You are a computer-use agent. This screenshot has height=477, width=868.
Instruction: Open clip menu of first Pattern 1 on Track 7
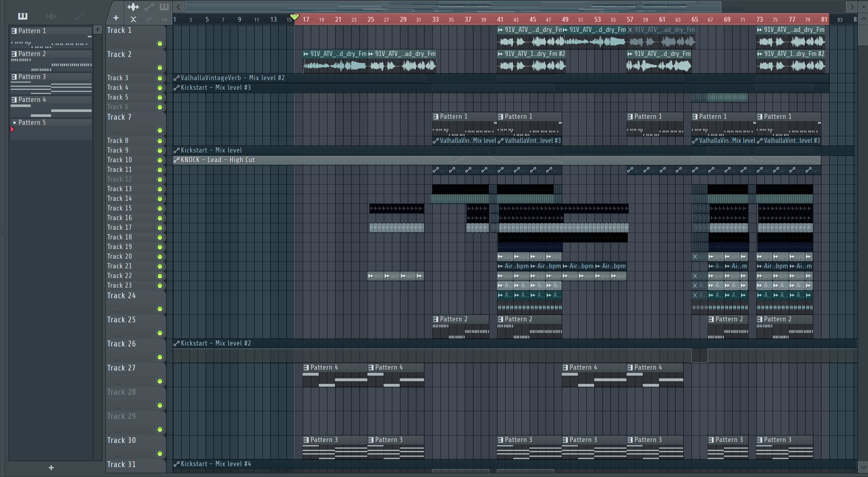tap(436, 117)
